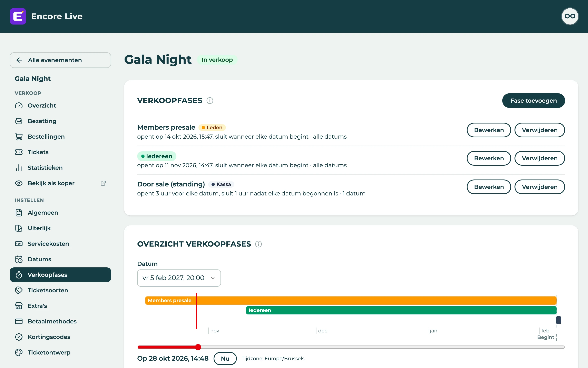Image resolution: width=588 pixels, height=368 pixels.
Task: Click the Bestellingen cart icon
Action: click(19, 137)
